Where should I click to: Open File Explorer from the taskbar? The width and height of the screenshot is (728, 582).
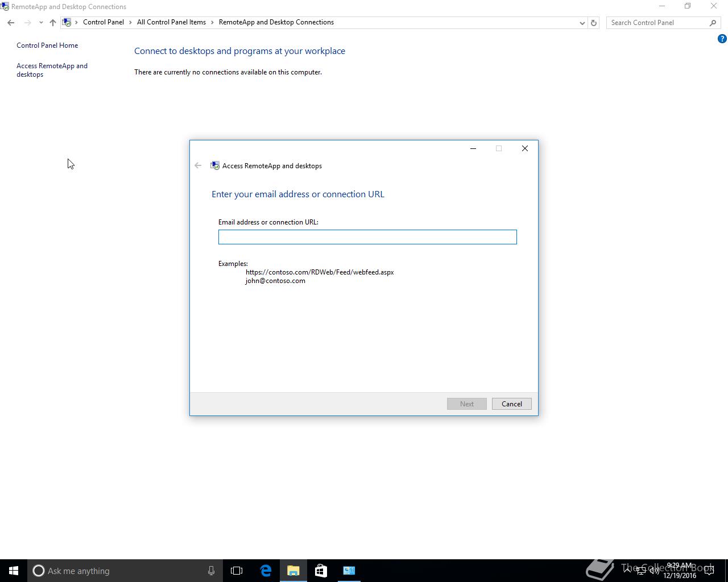(293, 571)
